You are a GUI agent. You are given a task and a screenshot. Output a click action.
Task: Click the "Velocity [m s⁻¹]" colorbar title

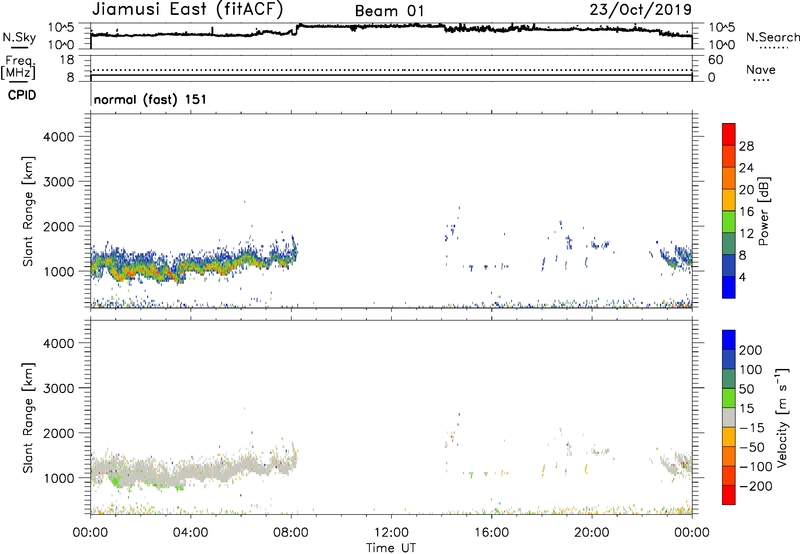pos(782,417)
